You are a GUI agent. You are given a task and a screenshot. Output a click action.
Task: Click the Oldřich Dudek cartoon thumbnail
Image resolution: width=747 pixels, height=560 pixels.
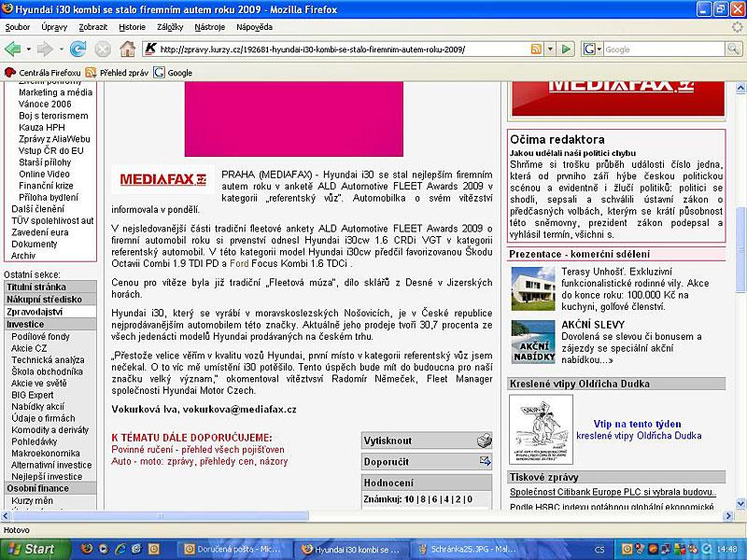click(542, 429)
